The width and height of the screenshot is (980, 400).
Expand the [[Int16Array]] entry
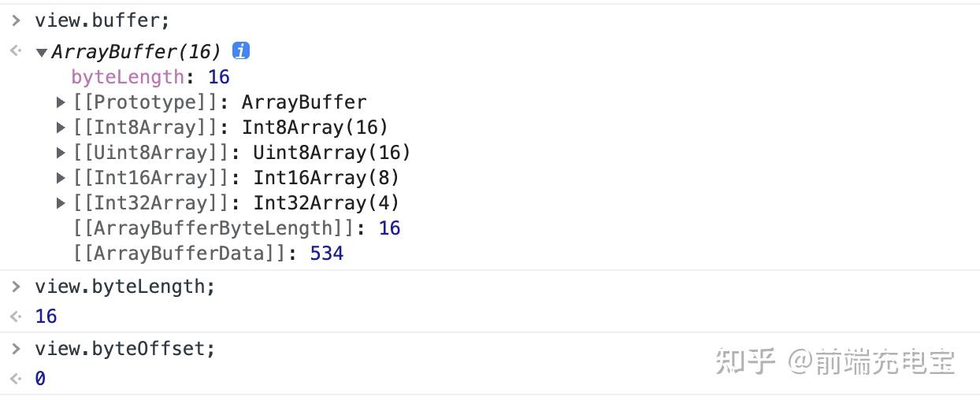point(61,178)
